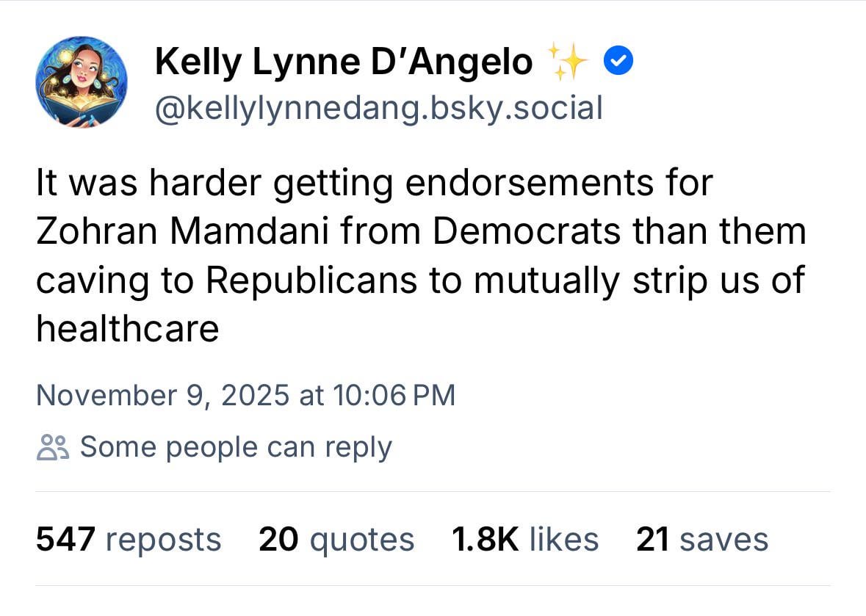
Task: Click the word "caving" in the post
Action: click(88, 281)
